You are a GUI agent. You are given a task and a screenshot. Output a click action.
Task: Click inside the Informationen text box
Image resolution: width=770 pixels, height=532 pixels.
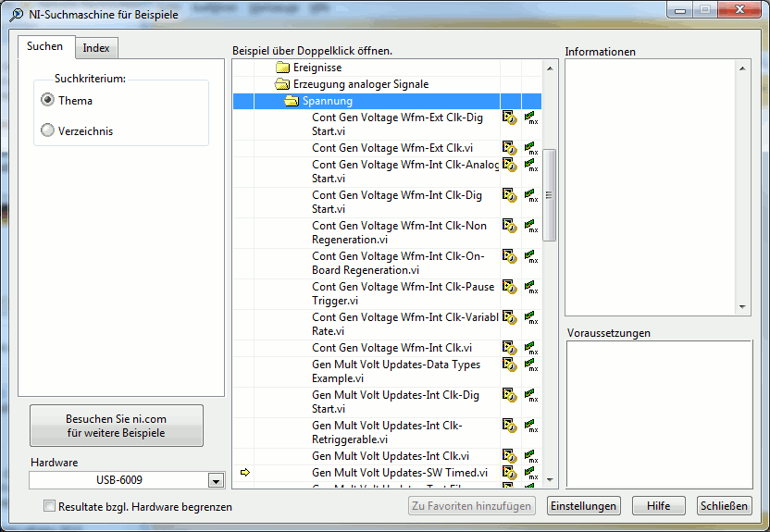click(x=650, y=188)
